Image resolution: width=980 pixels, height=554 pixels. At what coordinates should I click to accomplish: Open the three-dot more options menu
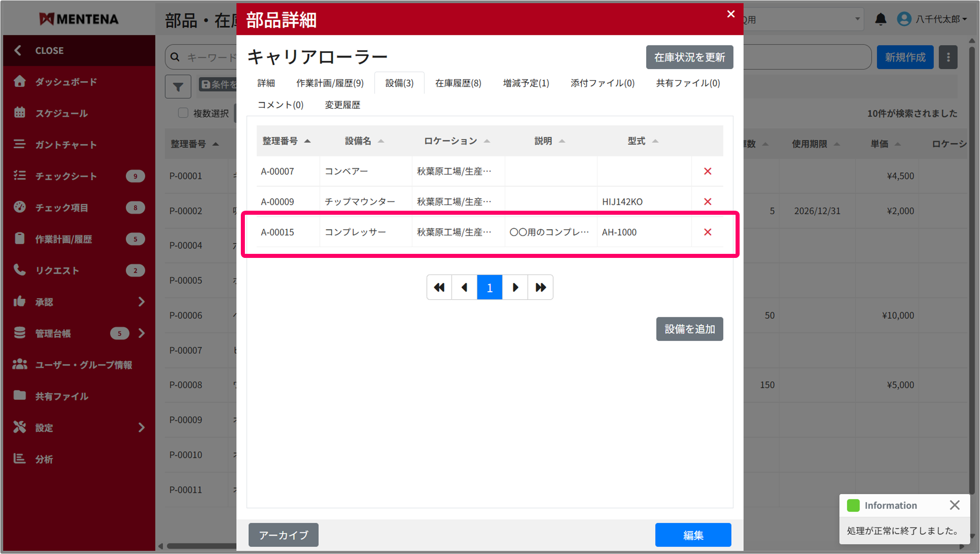tap(948, 58)
